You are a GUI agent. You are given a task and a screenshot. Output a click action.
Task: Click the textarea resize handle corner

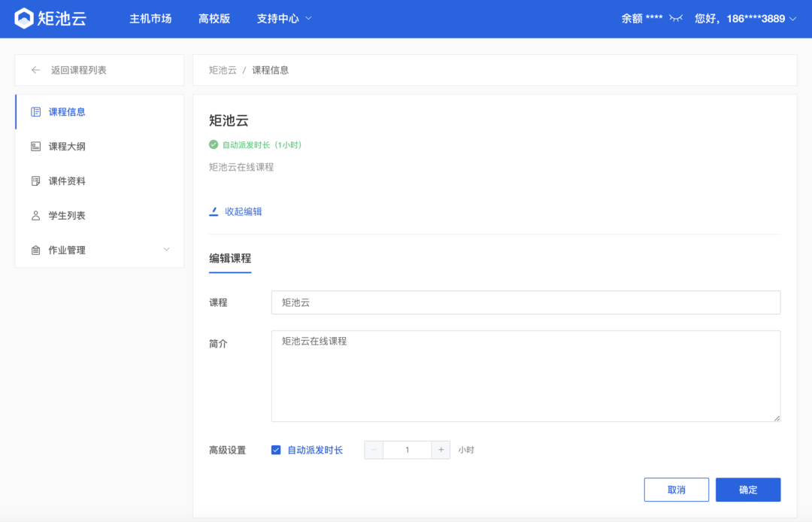point(777,418)
